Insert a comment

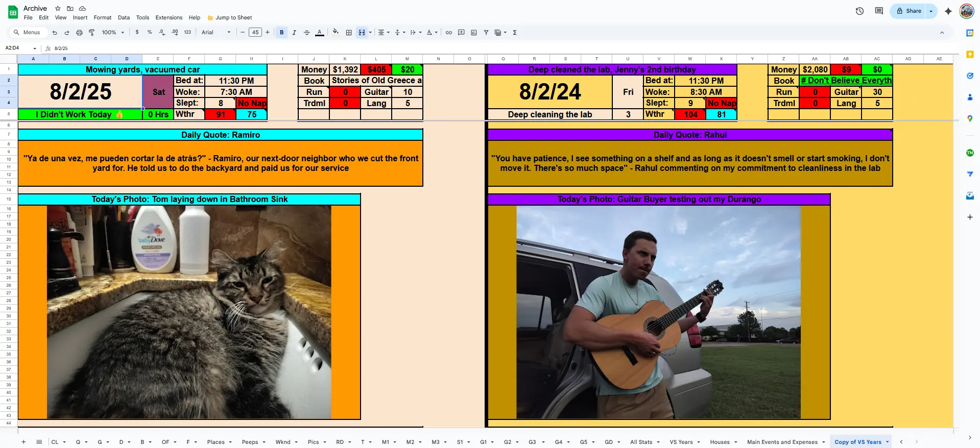click(461, 32)
